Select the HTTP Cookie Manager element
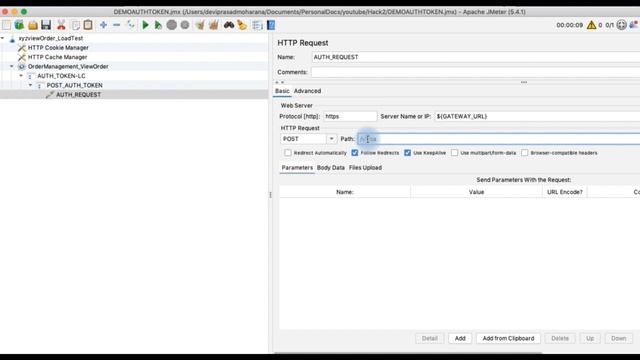Screen dimensions: 640x360 [x=58, y=47]
